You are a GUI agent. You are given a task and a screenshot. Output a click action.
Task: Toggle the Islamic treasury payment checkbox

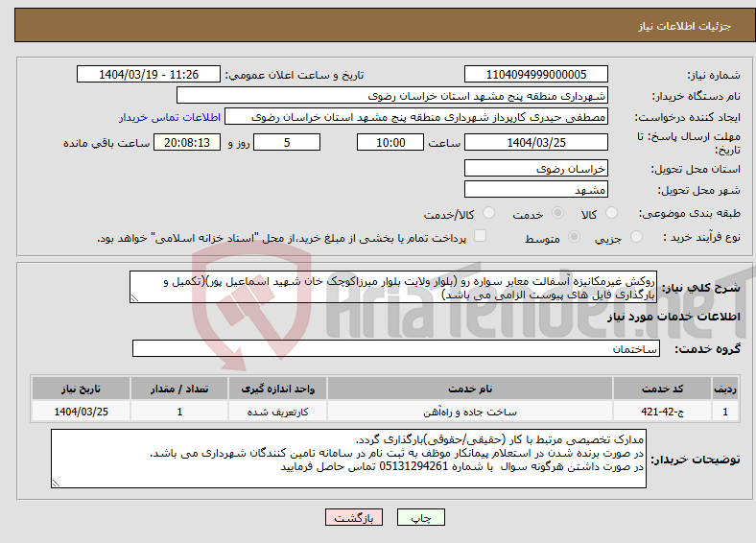coord(480,236)
